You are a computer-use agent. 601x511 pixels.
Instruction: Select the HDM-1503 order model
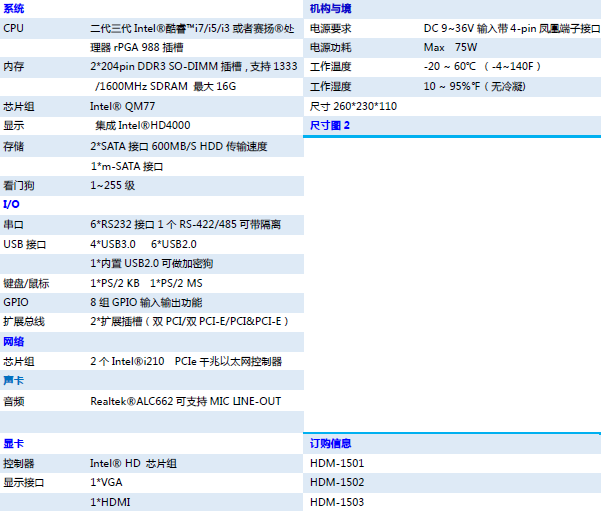tap(337, 502)
